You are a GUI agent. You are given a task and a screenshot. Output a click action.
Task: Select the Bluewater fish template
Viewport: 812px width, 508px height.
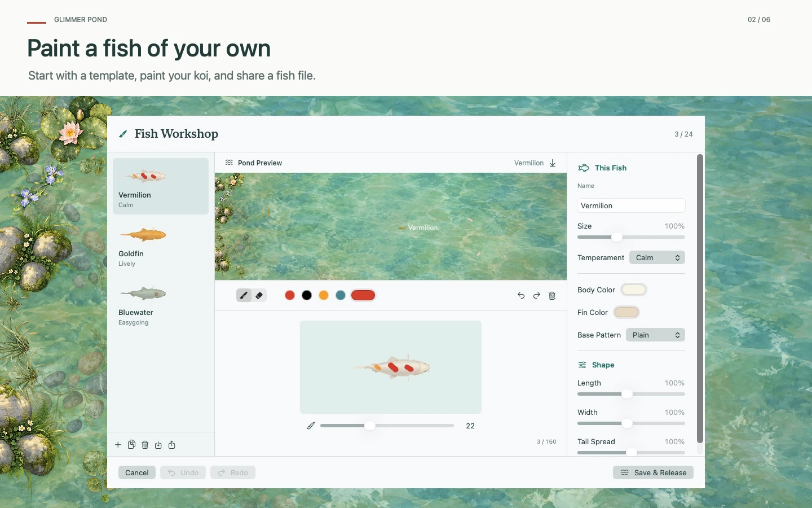coord(161,304)
